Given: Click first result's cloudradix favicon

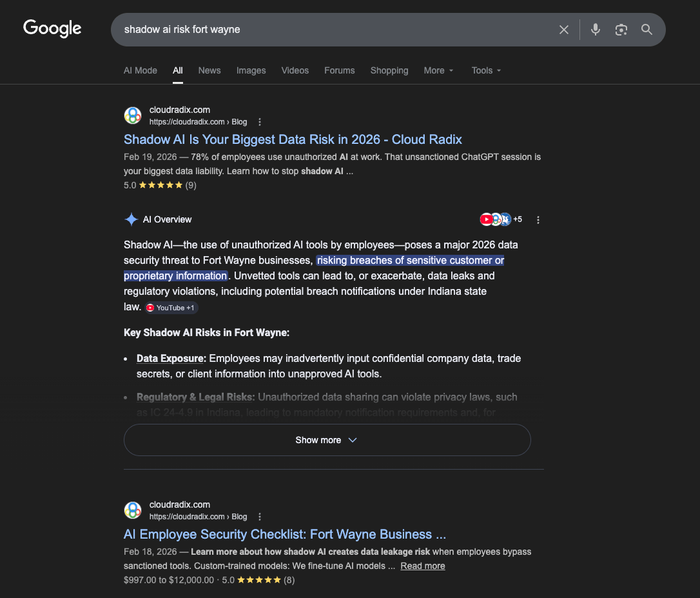Looking at the screenshot, I should click(x=133, y=115).
